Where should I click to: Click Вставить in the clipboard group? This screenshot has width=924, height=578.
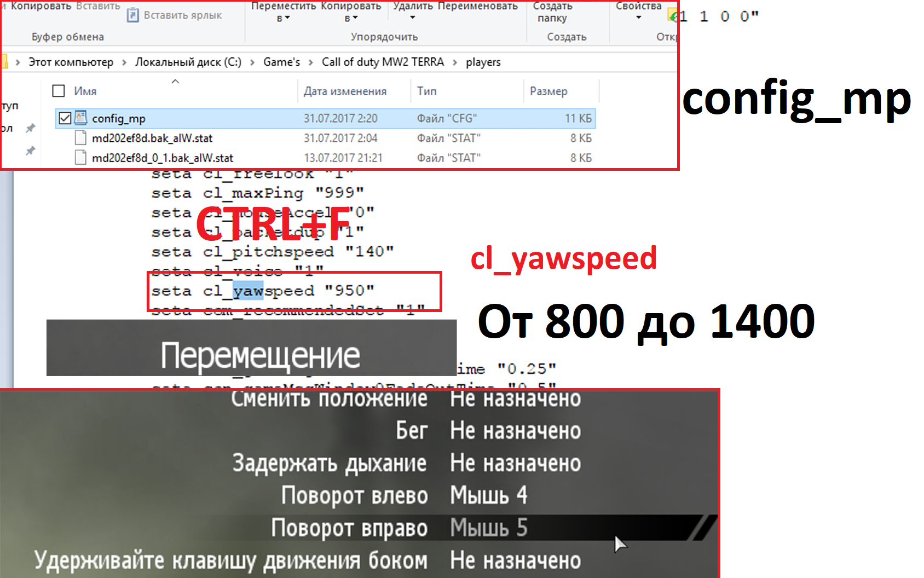[x=98, y=6]
